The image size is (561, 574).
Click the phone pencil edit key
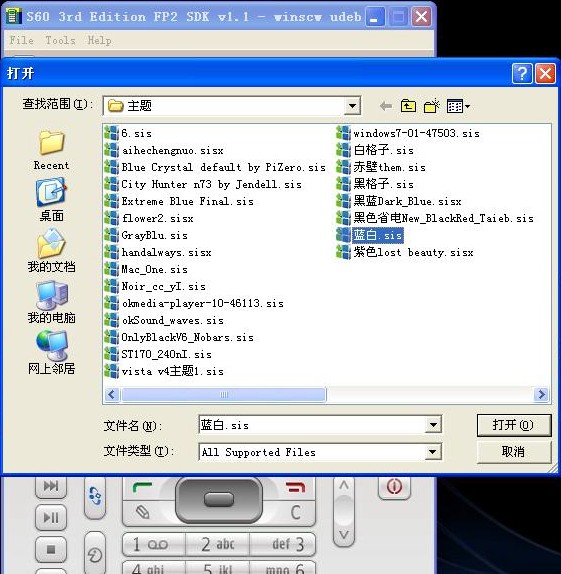coord(142,512)
